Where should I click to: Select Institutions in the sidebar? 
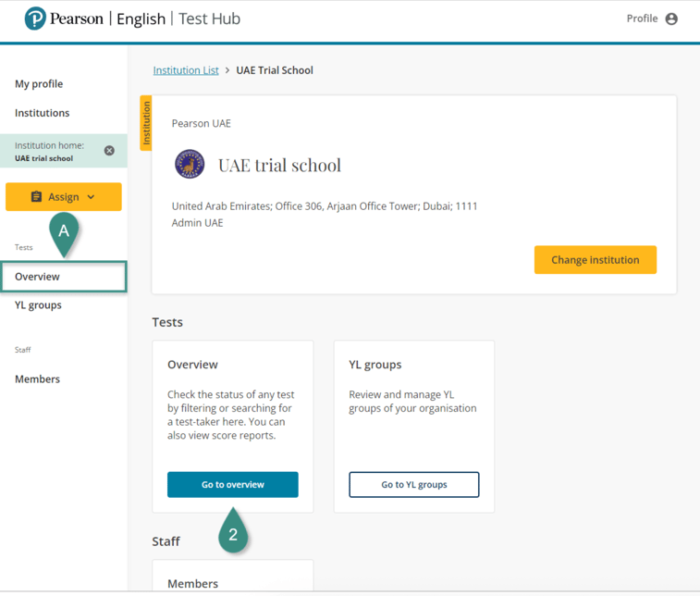pyautogui.click(x=42, y=113)
